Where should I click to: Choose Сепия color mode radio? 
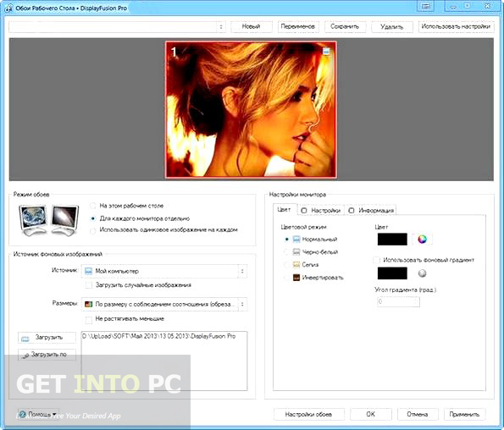coord(286,265)
